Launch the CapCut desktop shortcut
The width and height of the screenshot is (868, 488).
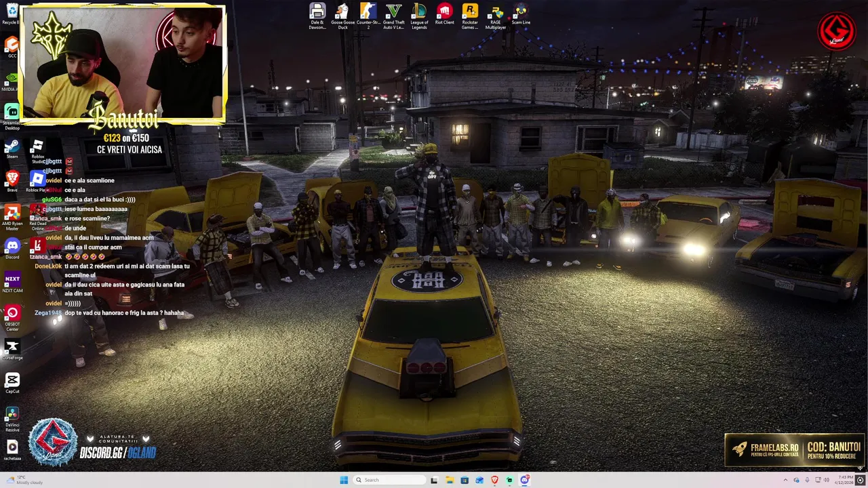coord(12,382)
